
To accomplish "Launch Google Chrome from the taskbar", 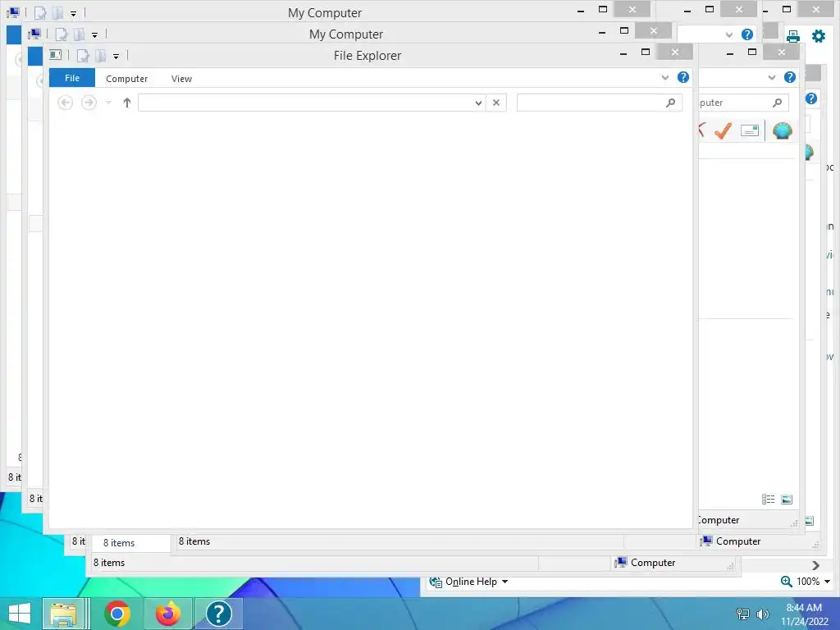I will coord(117,614).
